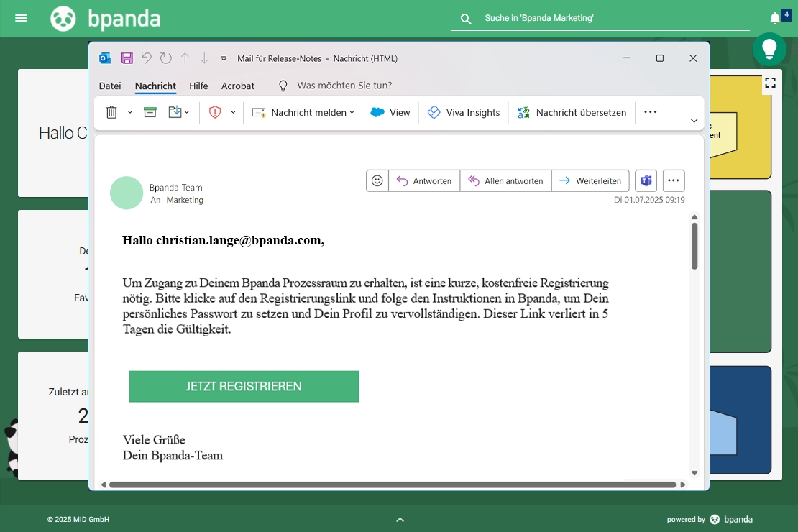The image size is (798, 532).
Task: Click Nachricht übersetzen
Action: 572,112
